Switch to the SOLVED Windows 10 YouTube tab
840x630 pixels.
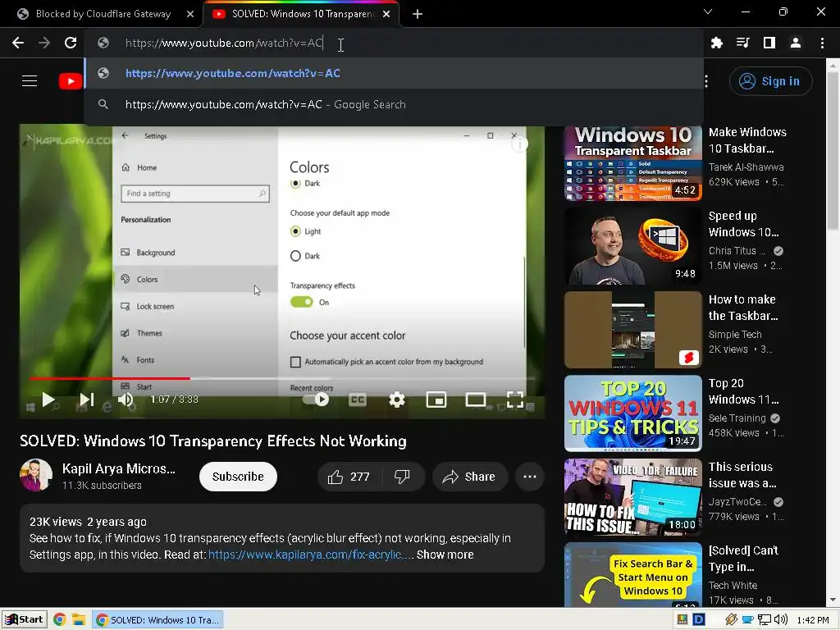(302, 14)
